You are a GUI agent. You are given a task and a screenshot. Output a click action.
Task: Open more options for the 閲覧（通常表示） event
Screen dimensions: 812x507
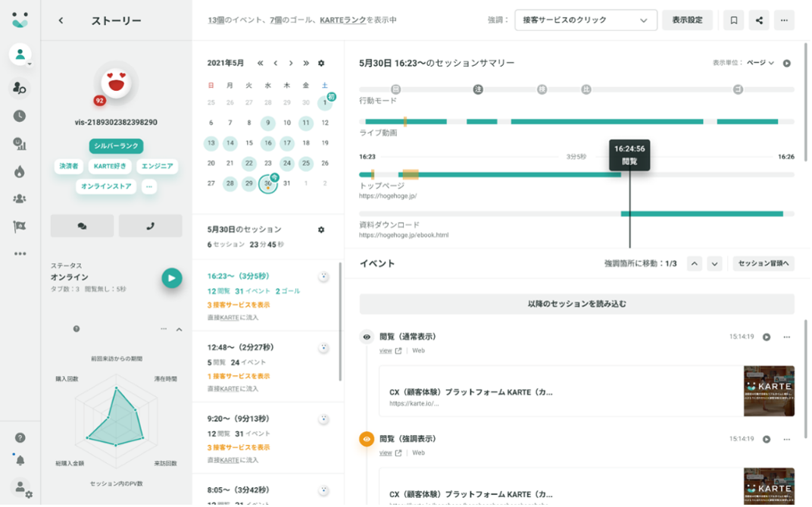coord(786,337)
